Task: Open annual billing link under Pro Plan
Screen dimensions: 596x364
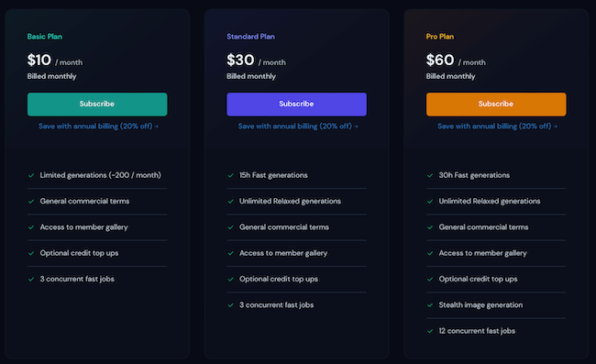Action: [498, 127]
